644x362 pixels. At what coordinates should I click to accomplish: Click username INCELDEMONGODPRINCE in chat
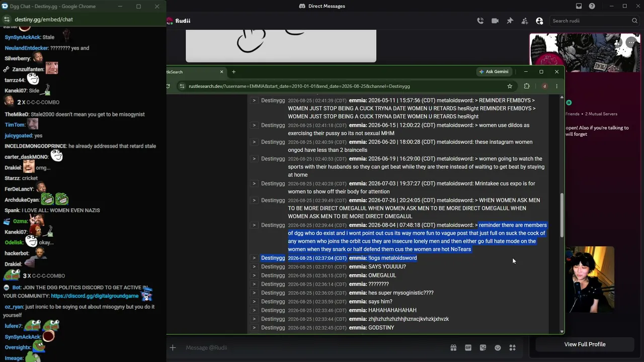point(35,146)
